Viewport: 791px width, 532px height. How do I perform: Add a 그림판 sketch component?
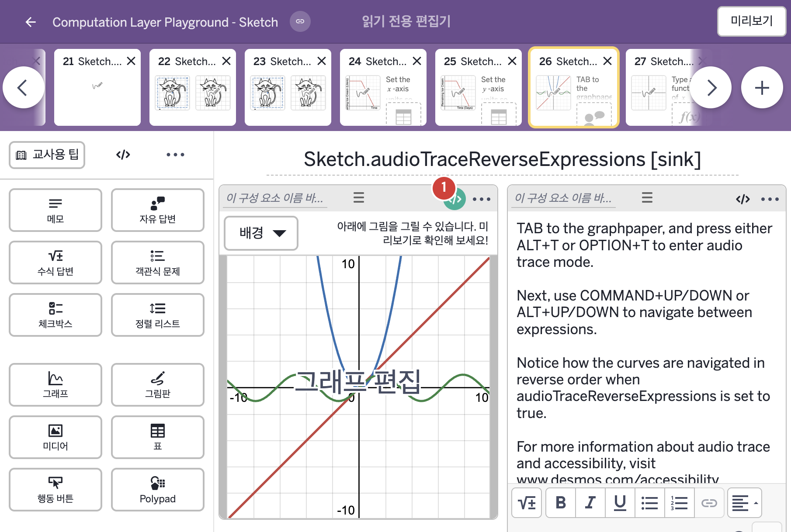(158, 385)
